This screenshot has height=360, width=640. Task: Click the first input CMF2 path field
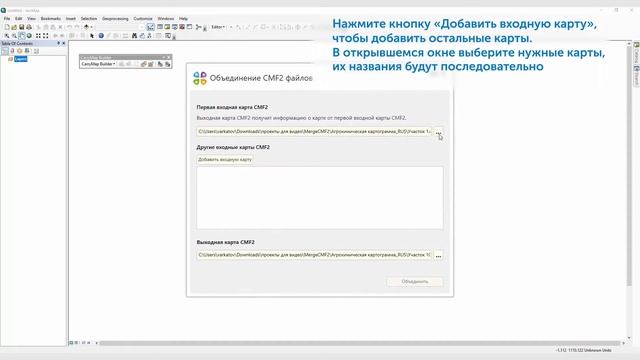pyautogui.click(x=314, y=131)
